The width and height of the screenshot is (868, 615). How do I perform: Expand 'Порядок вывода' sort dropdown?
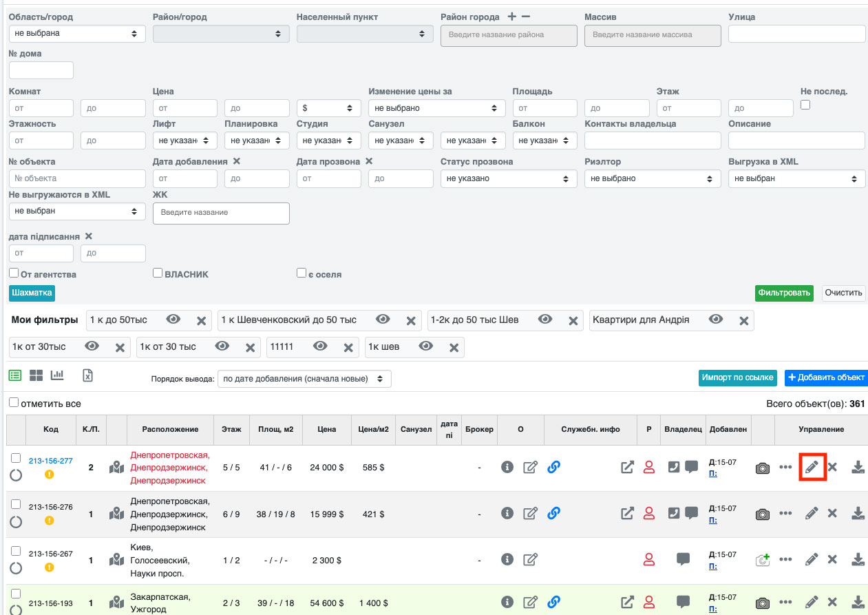pyautogui.click(x=304, y=379)
